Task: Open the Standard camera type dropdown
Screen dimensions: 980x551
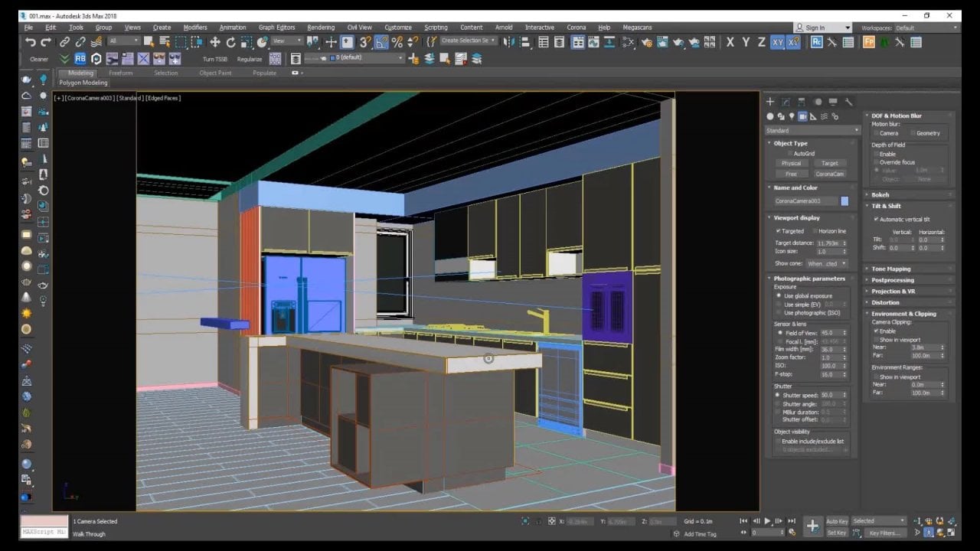Action: coord(812,131)
